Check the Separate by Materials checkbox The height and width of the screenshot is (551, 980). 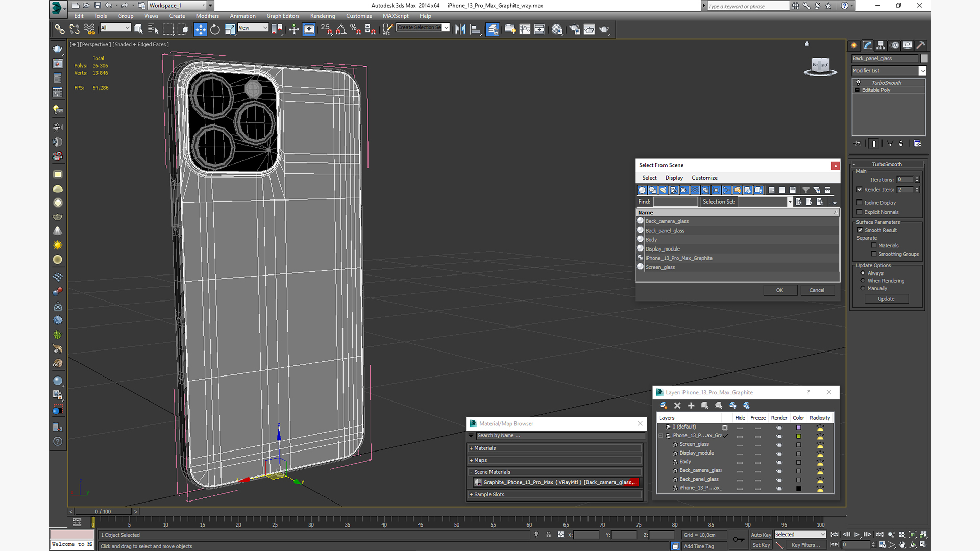tap(874, 246)
